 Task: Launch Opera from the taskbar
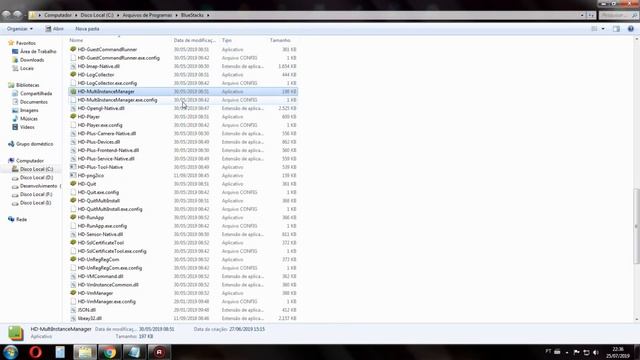point(36,352)
